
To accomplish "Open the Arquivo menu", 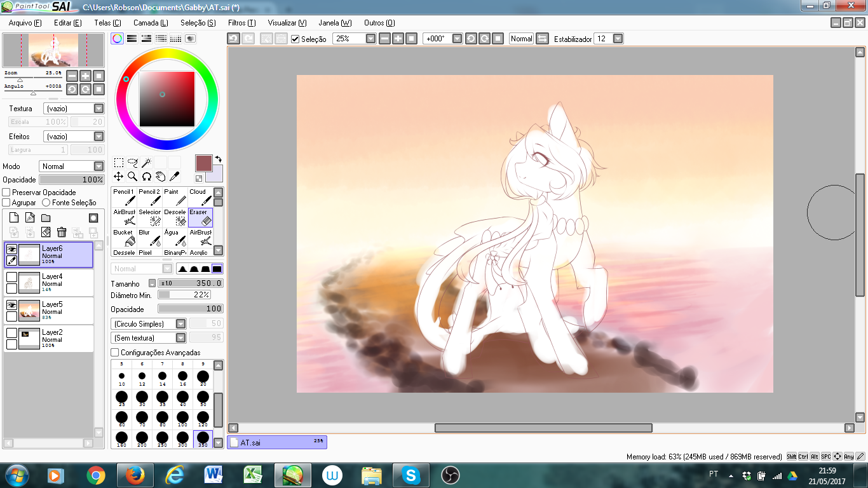I will coord(25,23).
